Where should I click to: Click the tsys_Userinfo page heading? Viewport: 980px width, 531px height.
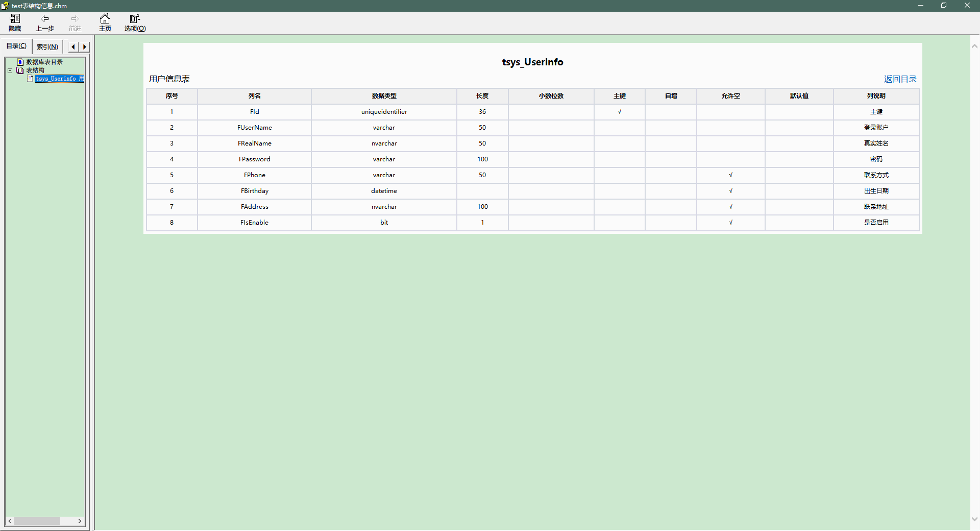[x=532, y=62]
